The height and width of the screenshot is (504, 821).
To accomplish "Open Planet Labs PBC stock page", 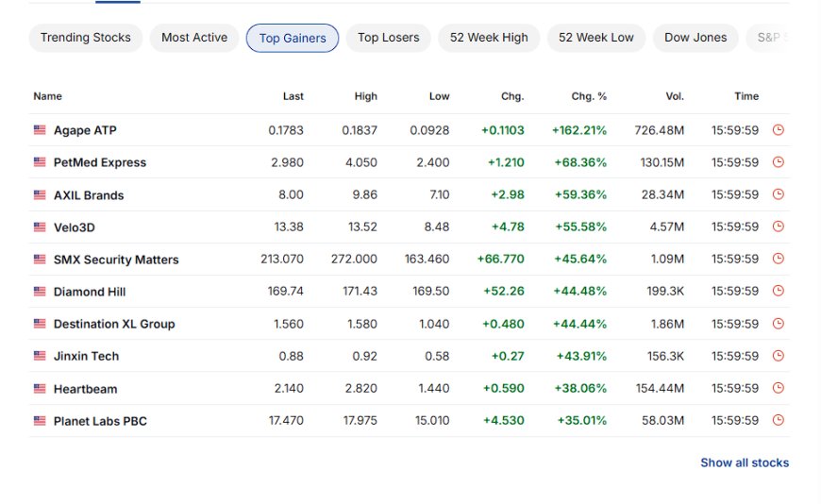I will (x=101, y=421).
